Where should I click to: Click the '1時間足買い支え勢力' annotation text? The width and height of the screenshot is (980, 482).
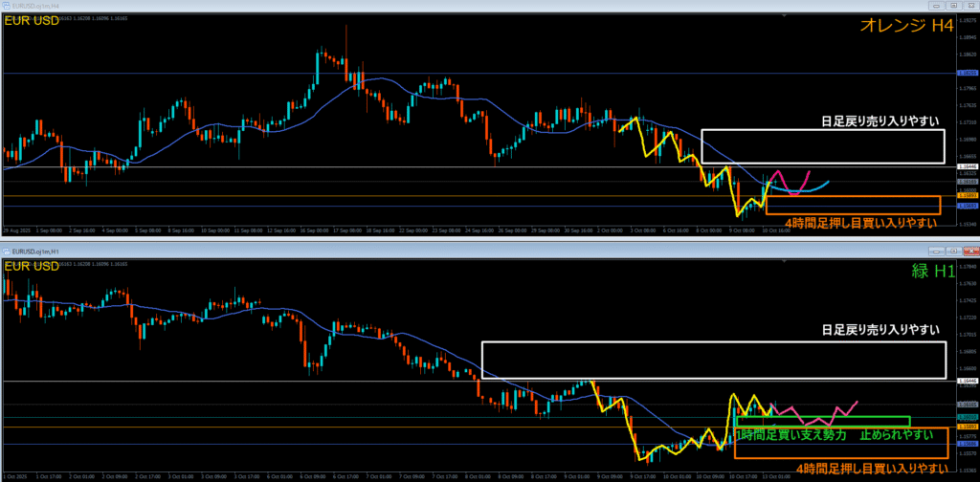pyautogui.click(x=791, y=435)
